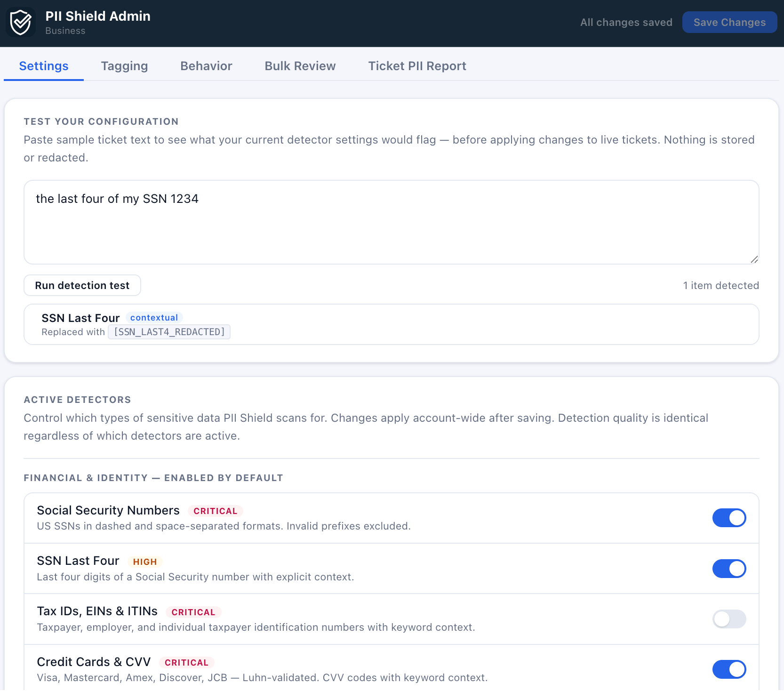Click the 'Last four digits of a Social Security' description
This screenshot has height=691, width=784.
coord(195,577)
